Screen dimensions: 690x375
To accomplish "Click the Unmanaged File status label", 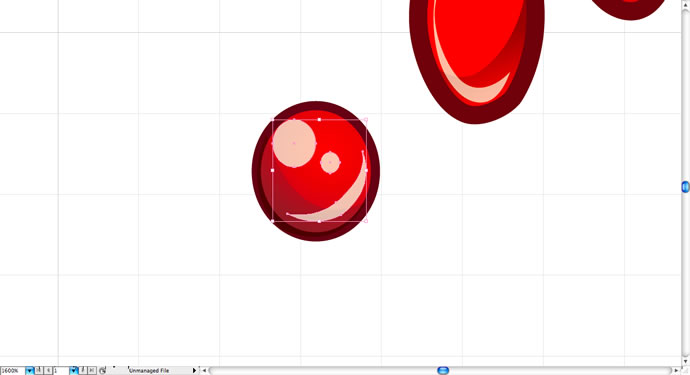I will pyautogui.click(x=149, y=371).
